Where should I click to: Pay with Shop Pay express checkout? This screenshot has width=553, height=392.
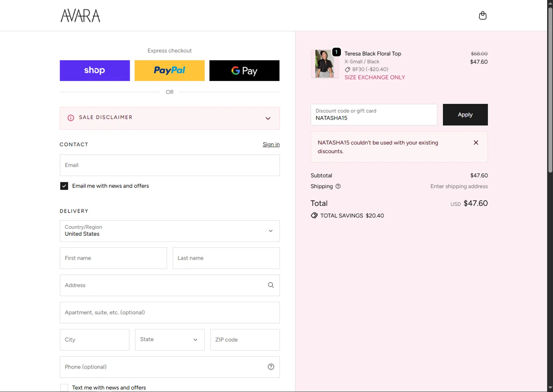[x=95, y=70]
